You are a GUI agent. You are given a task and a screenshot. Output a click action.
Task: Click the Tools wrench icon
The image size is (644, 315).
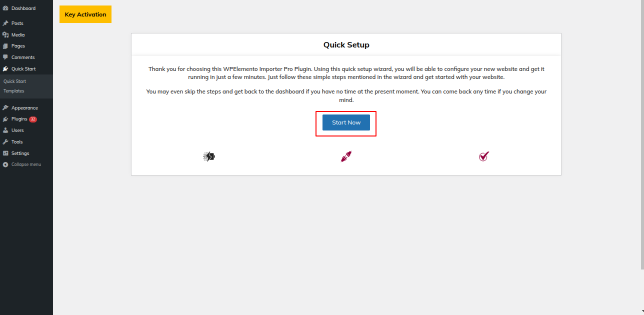click(x=5, y=142)
